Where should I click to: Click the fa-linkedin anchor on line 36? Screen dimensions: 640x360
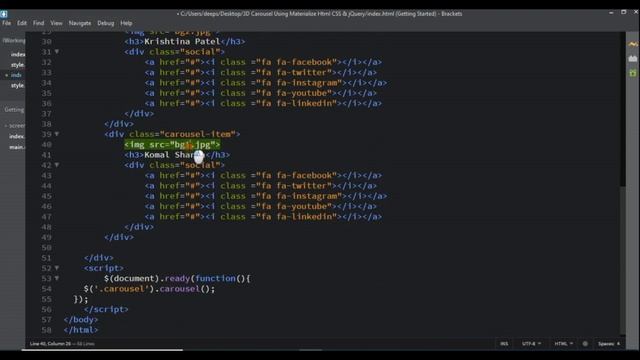(x=263, y=103)
